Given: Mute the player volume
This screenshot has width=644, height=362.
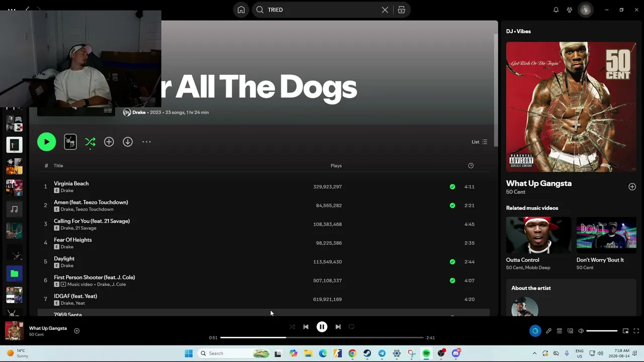Looking at the screenshot, I should (581, 331).
